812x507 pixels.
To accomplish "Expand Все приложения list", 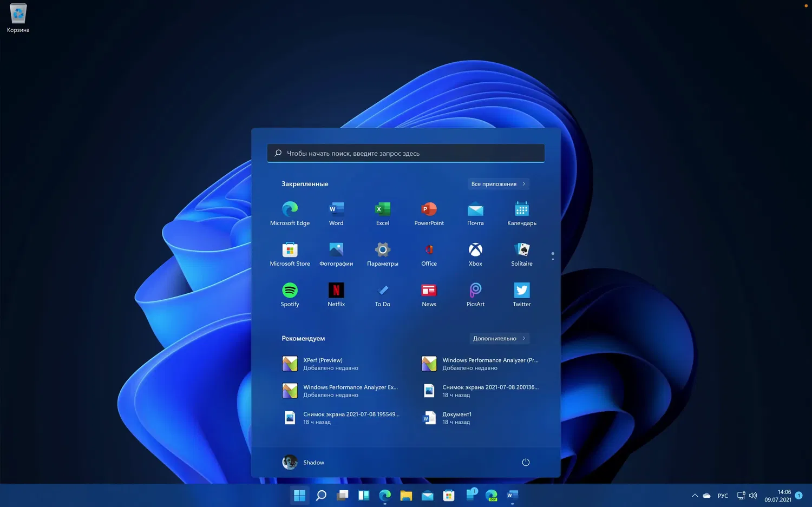I will point(498,184).
